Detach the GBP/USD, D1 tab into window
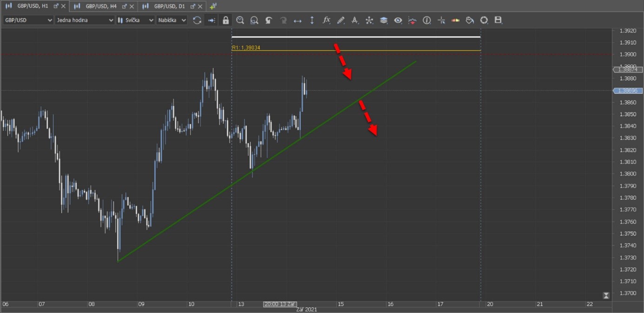The image size is (644, 313). [x=193, y=6]
